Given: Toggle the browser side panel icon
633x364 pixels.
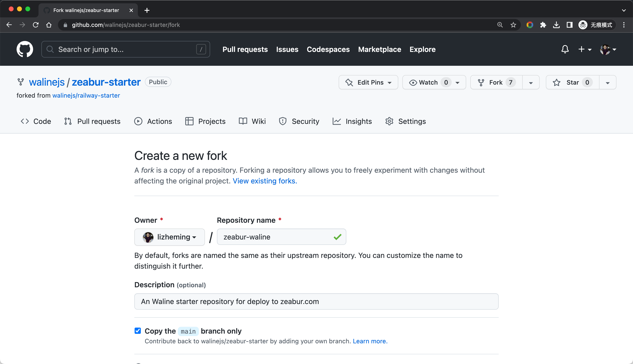Looking at the screenshot, I should coord(569,25).
